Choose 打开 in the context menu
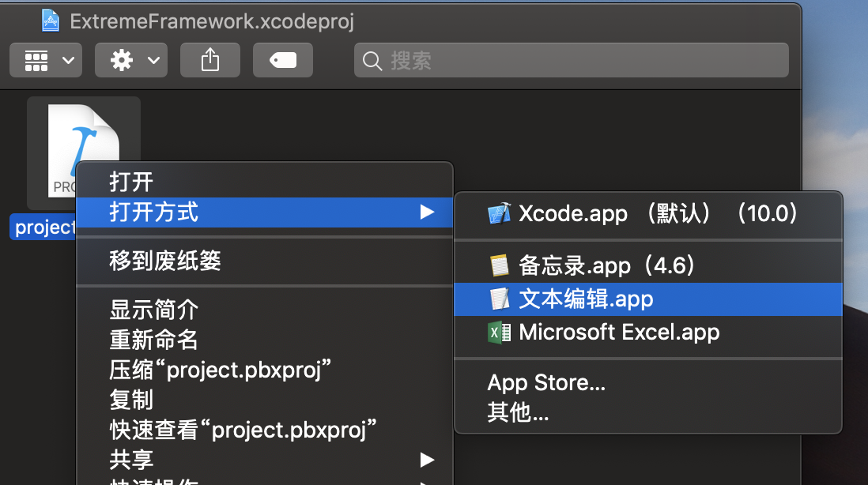This screenshot has width=868, height=485. coord(265,182)
